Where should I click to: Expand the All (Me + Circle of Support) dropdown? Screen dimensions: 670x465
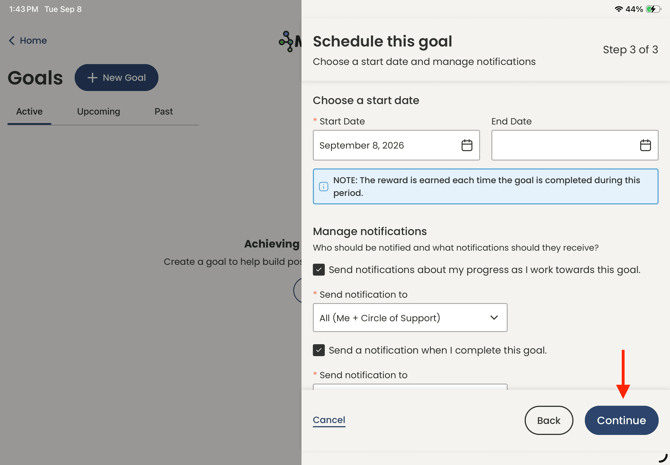point(410,318)
